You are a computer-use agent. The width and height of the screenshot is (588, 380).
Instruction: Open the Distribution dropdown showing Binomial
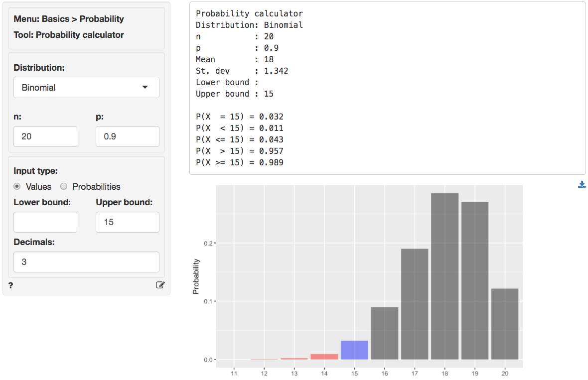click(x=86, y=88)
